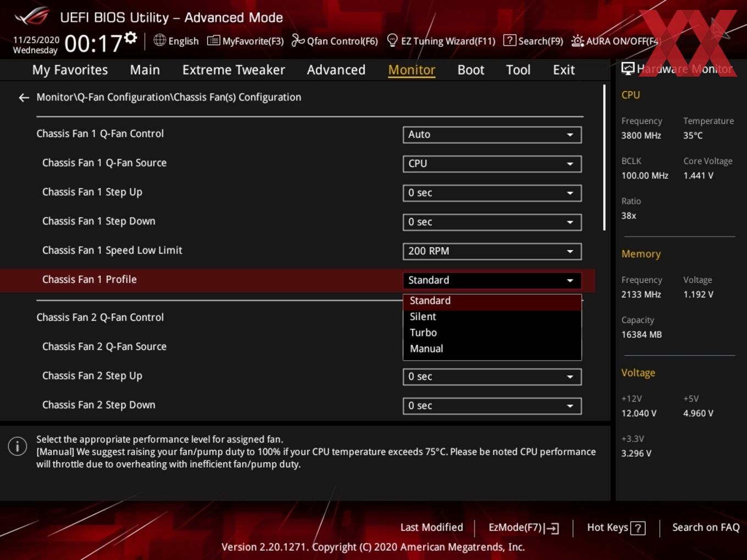Open Qfan Control(F6) fan icon
This screenshot has width=747, height=560.
click(298, 41)
